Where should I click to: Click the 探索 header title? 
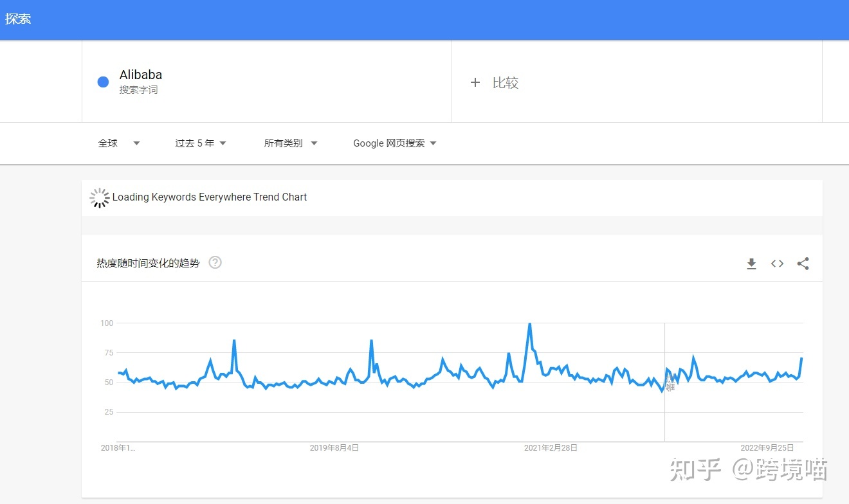(18, 19)
